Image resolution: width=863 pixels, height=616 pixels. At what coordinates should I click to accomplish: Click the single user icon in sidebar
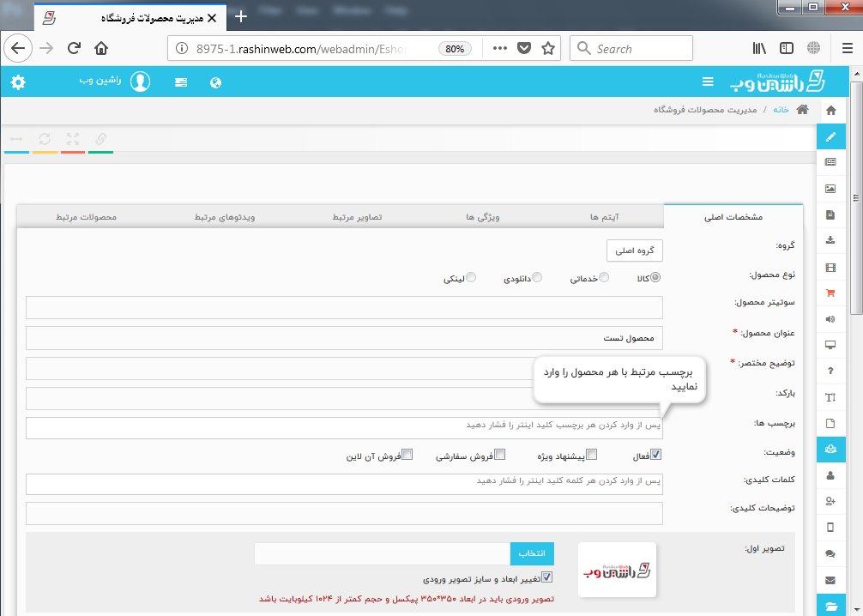point(830,475)
